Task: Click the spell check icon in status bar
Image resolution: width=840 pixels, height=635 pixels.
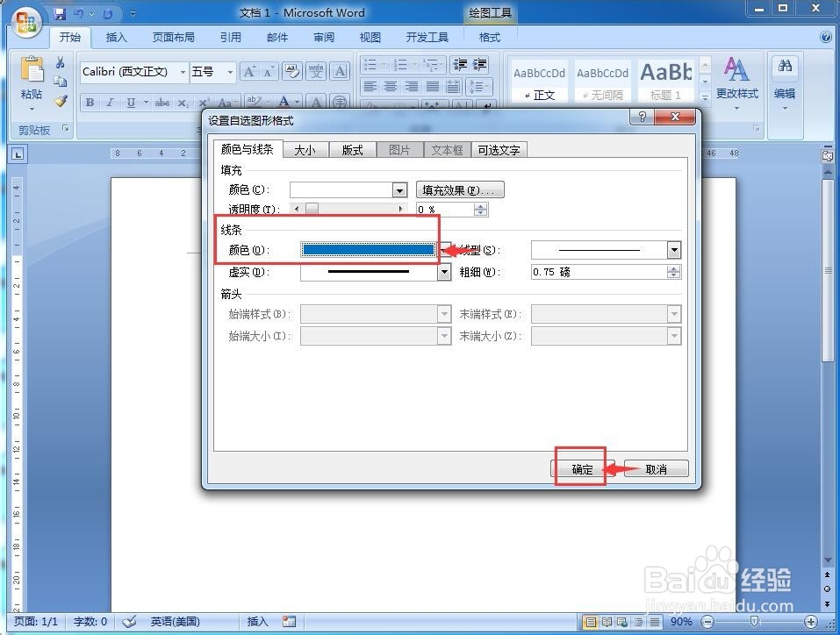Action: pyautogui.click(x=130, y=621)
